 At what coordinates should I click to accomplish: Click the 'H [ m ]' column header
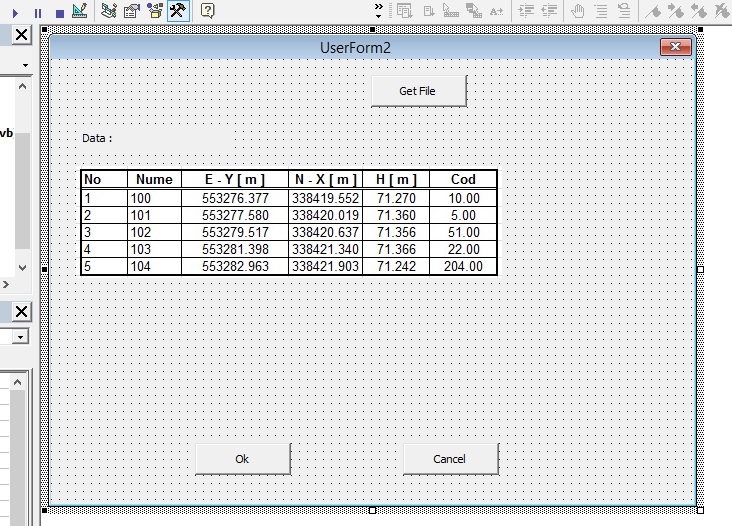coord(396,179)
